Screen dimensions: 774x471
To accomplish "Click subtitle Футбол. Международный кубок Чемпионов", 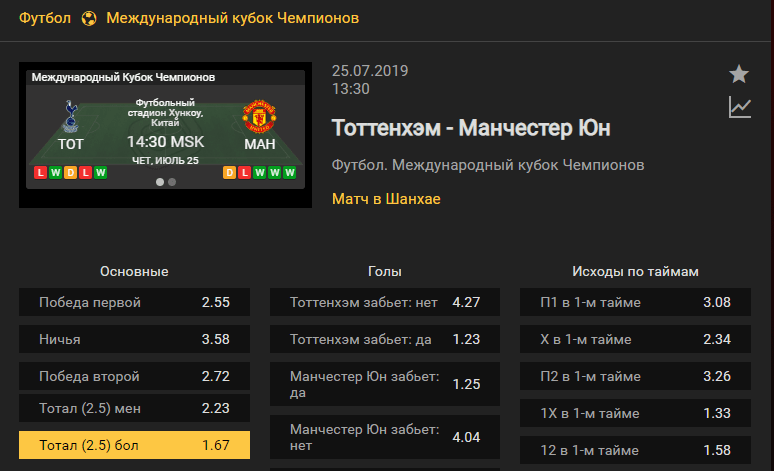I will tap(488, 165).
